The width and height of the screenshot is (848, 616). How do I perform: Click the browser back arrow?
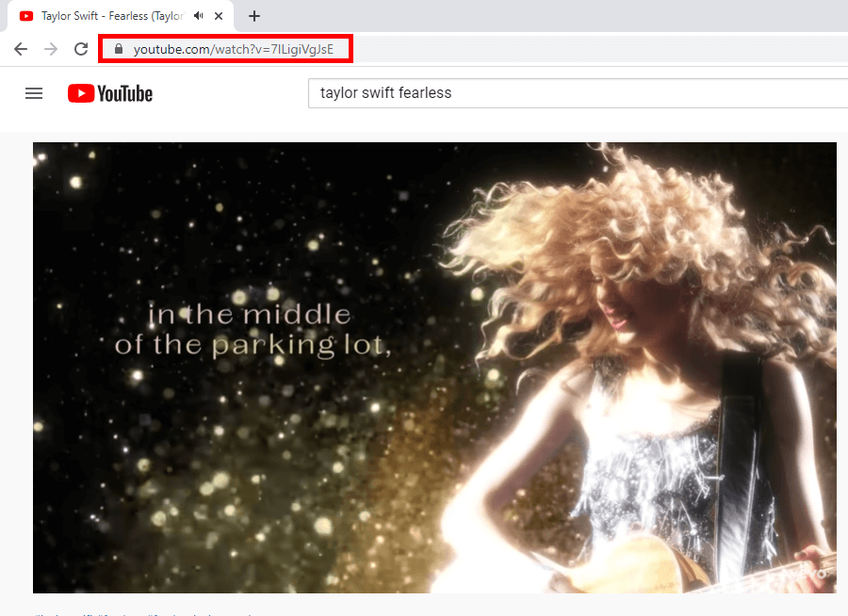(21, 49)
